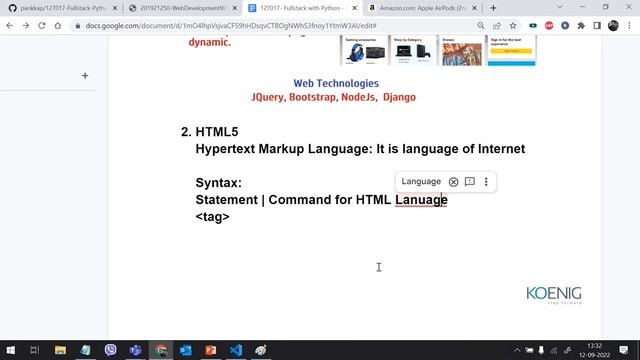Open Microsoft Teams from the taskbar

136,350
